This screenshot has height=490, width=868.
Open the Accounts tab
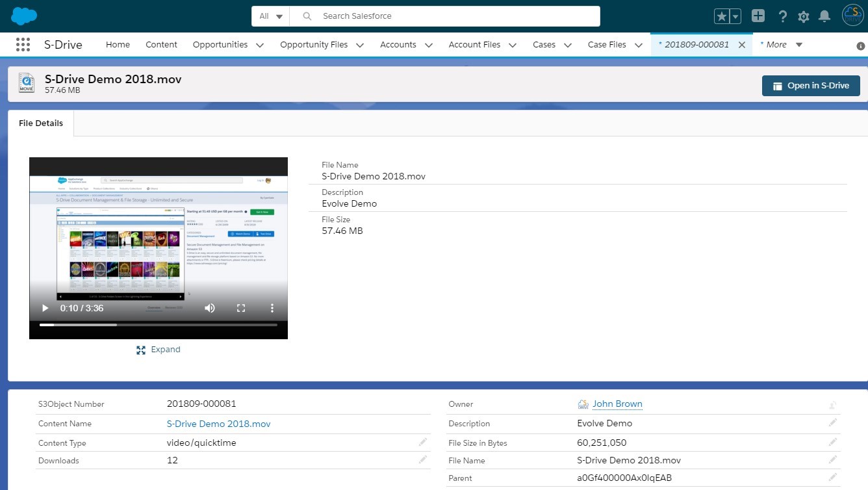pyautogui.click(x=398, y=45)
